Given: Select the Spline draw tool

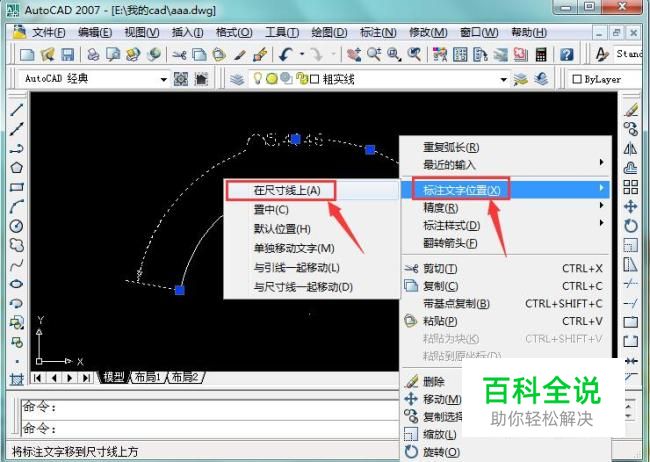Looking at the screenshot, I should pyautogui.click(x=17, y=264).
